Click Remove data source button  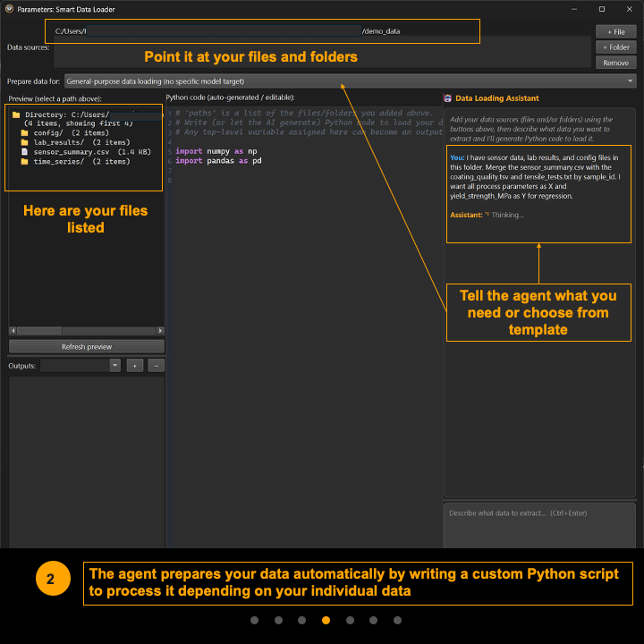tap(615, 63)
